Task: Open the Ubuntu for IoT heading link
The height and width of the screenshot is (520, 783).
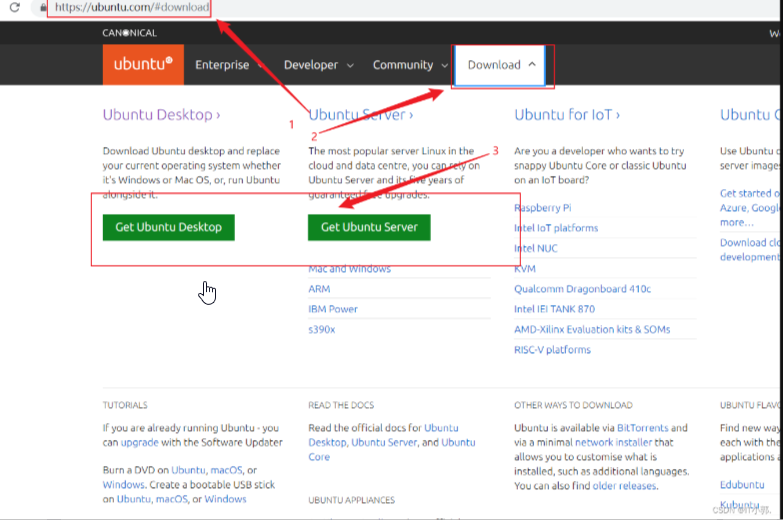Action: point(567,115)
